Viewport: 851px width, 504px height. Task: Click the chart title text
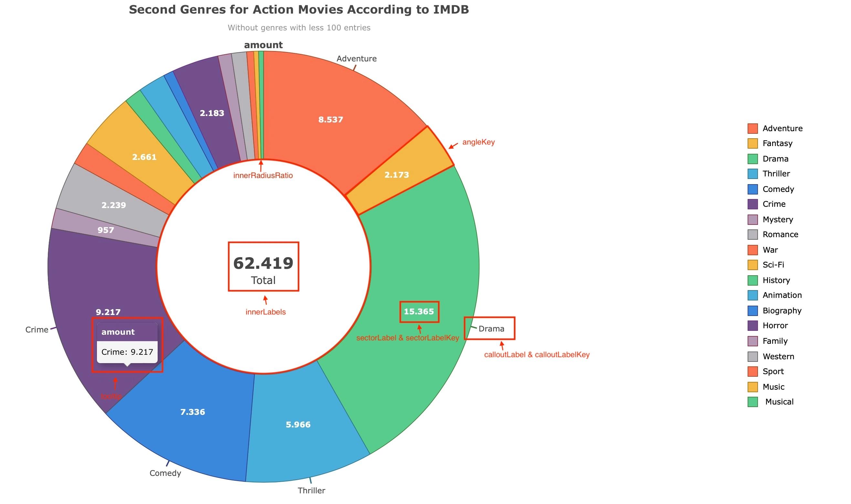pos(299,9)
